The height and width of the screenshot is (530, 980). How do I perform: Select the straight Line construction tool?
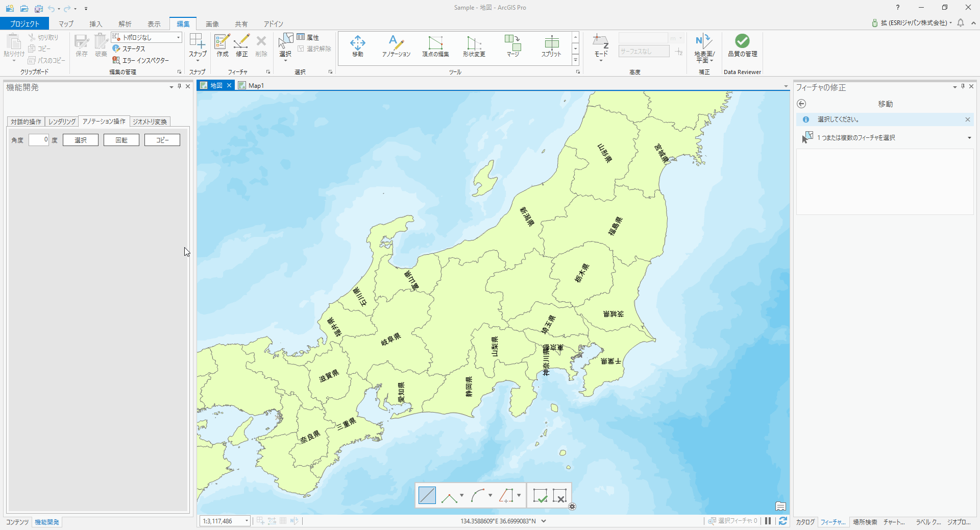(x=427, y=495)
